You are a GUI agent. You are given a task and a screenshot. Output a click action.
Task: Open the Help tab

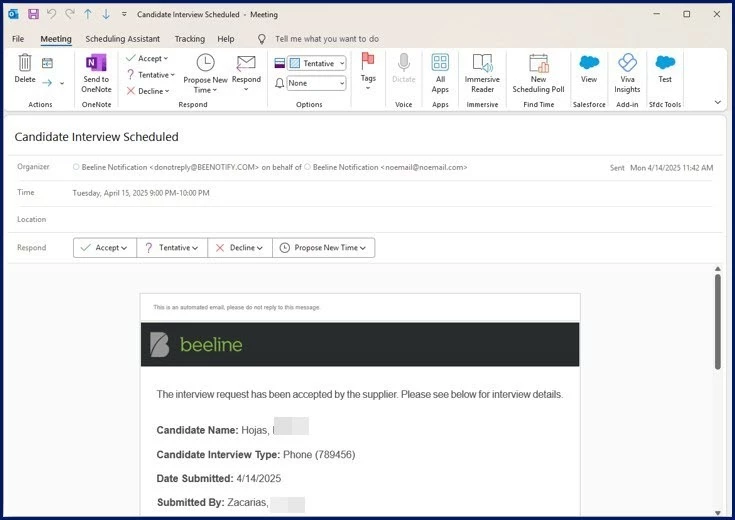[225, 39]
